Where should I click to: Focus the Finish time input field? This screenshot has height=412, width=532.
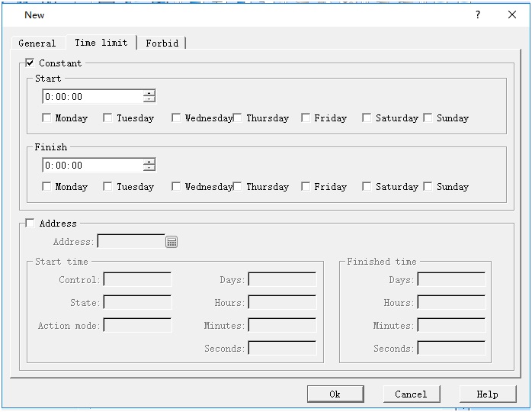tap(91, 166)
